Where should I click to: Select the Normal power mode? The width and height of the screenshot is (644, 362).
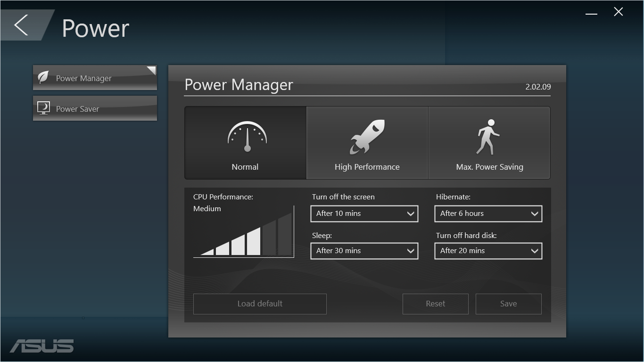(245, 143)
